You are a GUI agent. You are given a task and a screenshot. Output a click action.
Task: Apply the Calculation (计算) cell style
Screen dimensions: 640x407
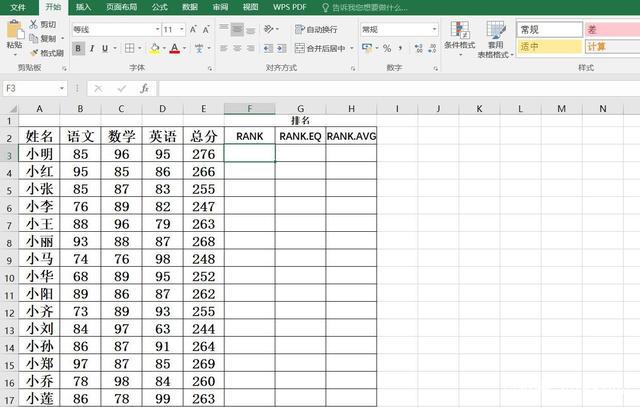pos(612,47)
